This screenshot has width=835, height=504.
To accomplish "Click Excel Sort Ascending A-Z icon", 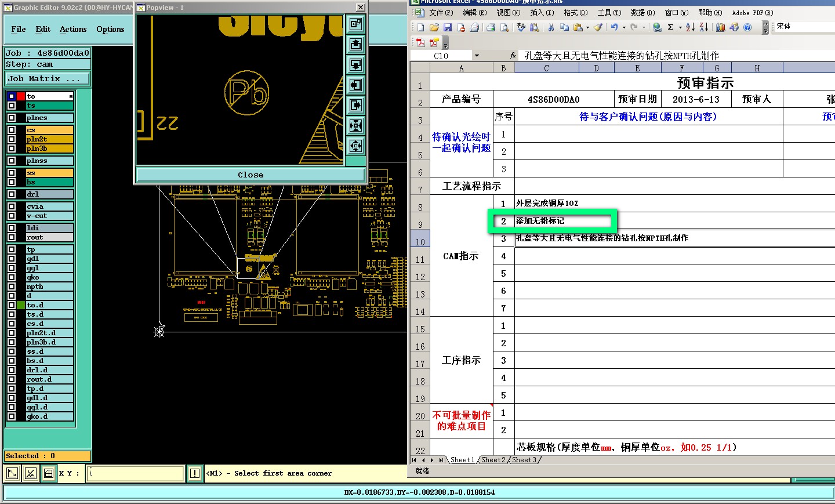I will tap(690, 27).
